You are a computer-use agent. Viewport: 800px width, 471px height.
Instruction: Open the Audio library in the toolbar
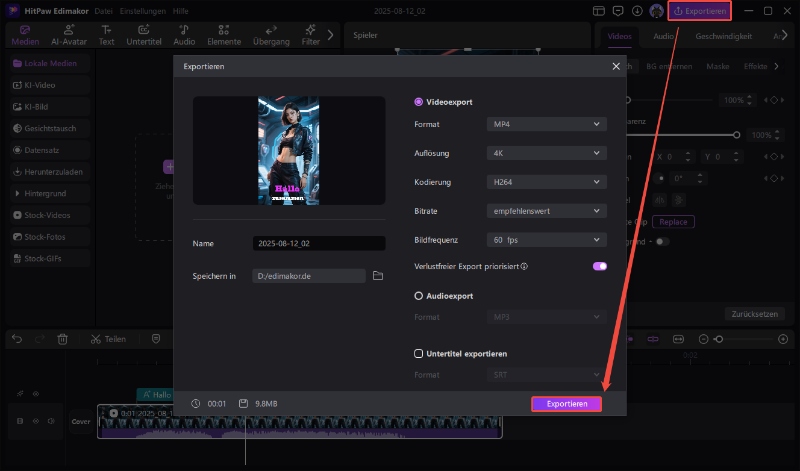pyautogui.click(x=184, y=36)
